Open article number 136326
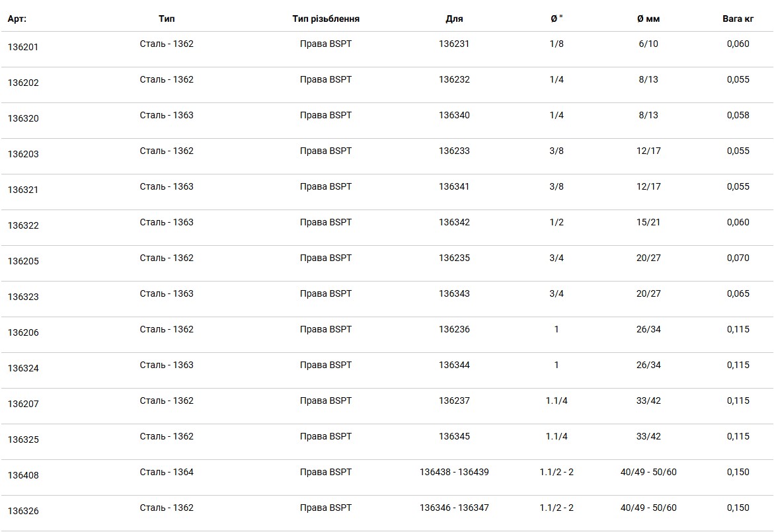 (x=22, y=511)
